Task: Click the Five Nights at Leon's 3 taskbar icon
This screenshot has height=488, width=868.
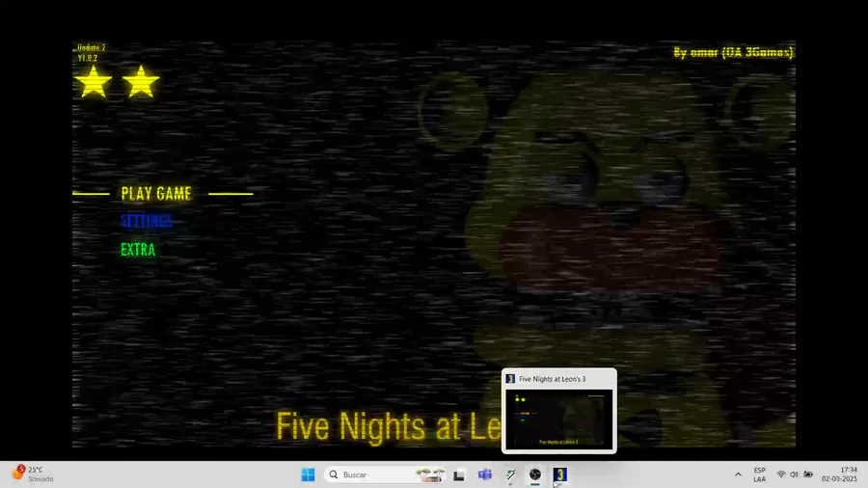Action: 559,474
